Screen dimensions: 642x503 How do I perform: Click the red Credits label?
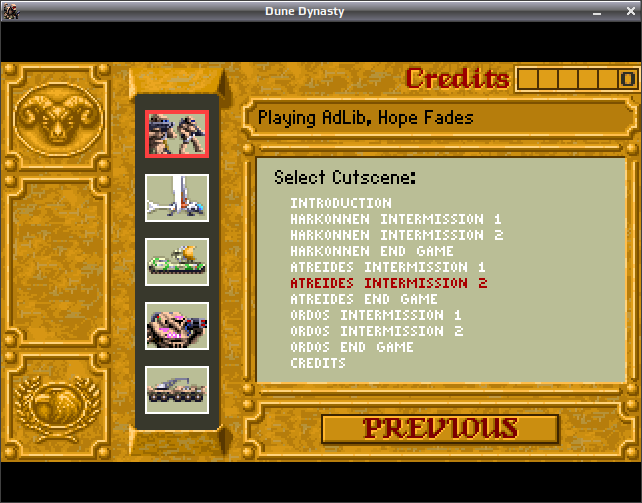pos(458,78)
